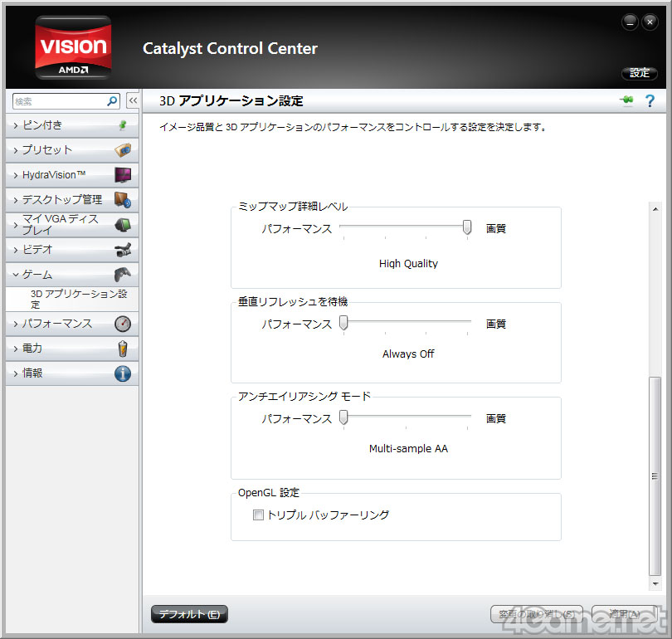Click the Multi-sample AA value label
Viewport: 672px width, 639px height.
408,449
